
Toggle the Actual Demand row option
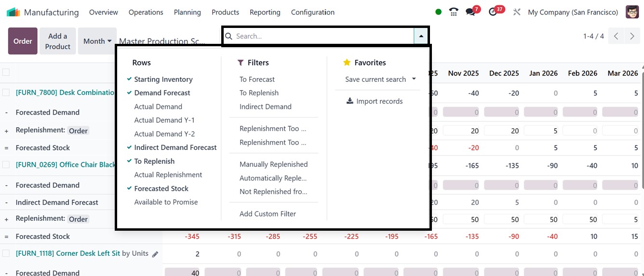[158, 106]
